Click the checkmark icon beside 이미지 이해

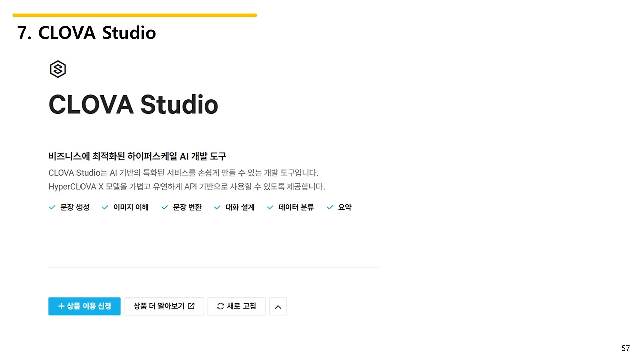(105, 207)
